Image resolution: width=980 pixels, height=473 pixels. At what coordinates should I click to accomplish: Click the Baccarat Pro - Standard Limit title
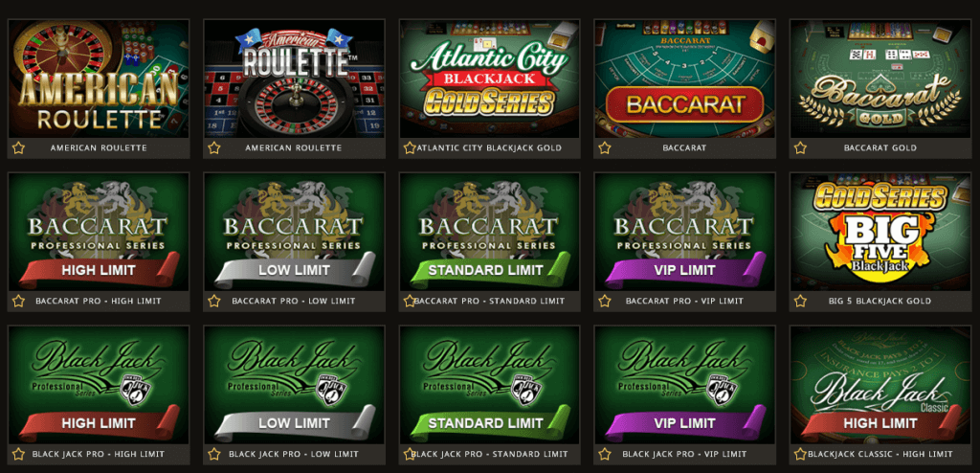tap(489, 301)
